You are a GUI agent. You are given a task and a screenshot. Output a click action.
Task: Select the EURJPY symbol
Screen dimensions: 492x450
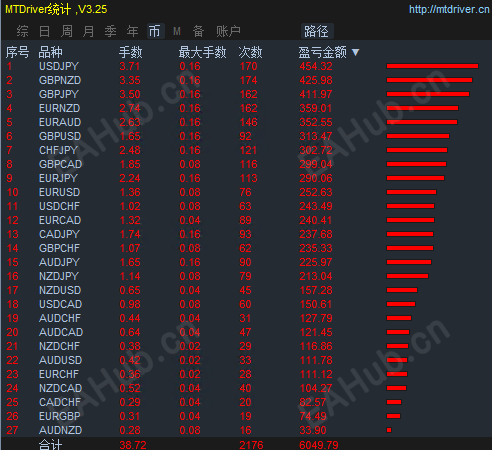coord(58,178)
